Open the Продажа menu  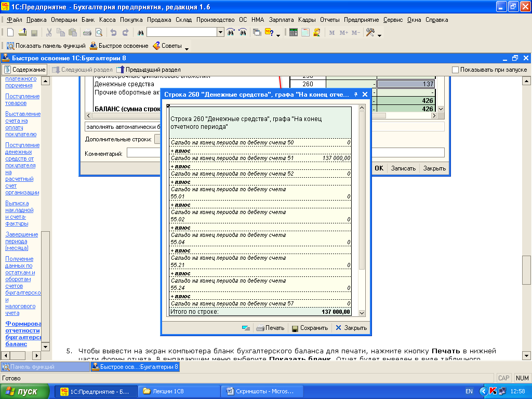click(x=159, y=20)
